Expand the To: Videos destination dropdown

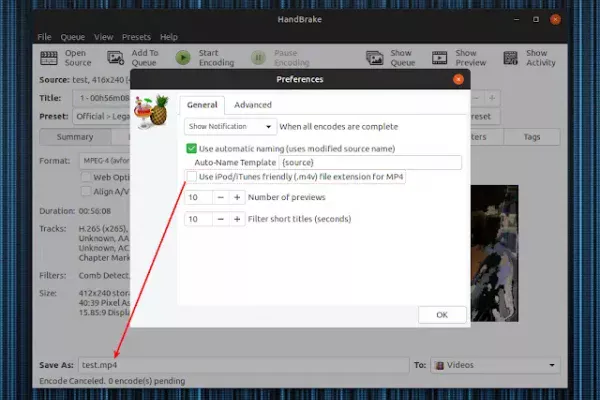click(x=495, y=365)
